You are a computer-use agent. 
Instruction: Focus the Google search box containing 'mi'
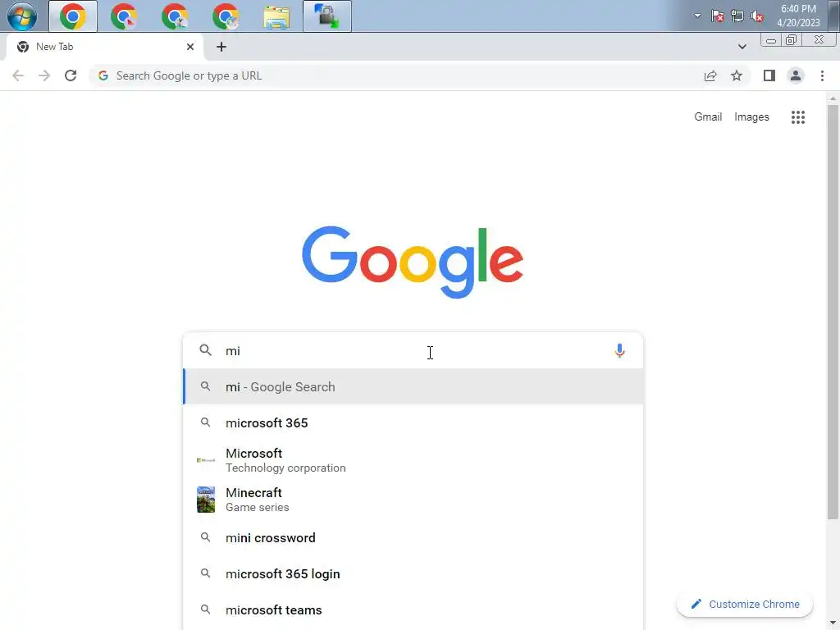click(x=413, y=350)
